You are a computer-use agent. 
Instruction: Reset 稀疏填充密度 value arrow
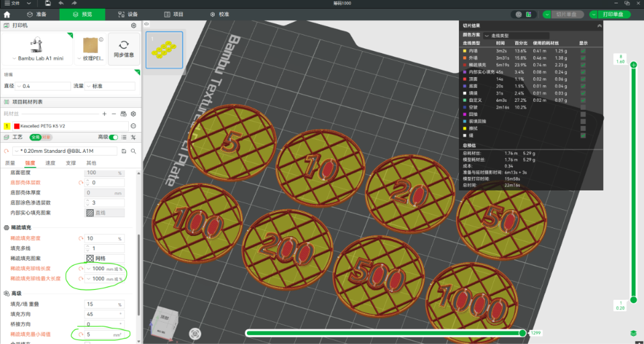81,239
